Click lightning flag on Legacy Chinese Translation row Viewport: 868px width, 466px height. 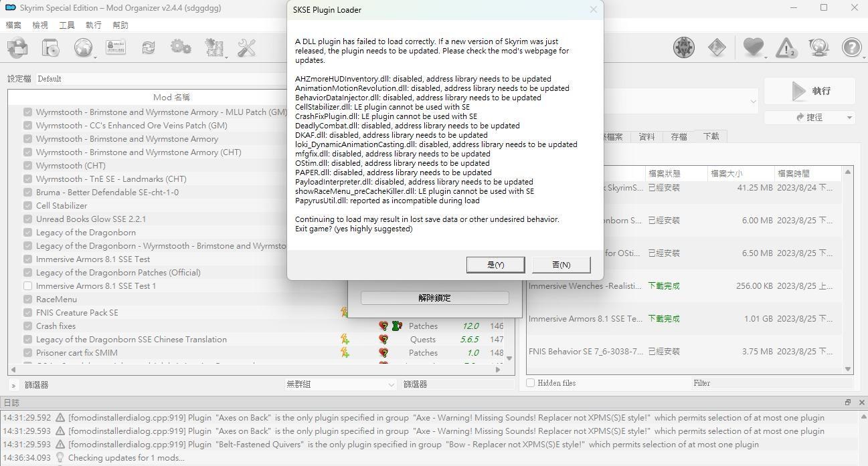pyautogui.click(x=345, y=340)
